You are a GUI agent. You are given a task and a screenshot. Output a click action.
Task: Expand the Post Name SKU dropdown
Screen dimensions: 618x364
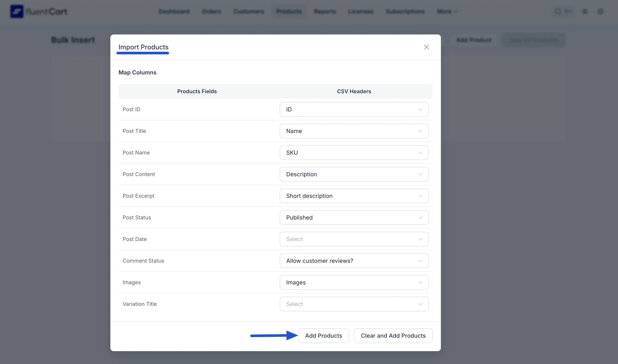tap(354, 153)
